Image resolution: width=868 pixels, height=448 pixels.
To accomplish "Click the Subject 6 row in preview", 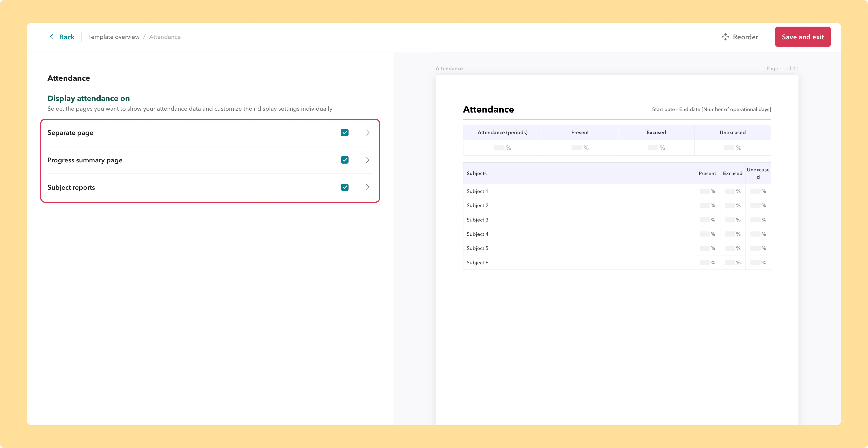I will tap(617, 262).
